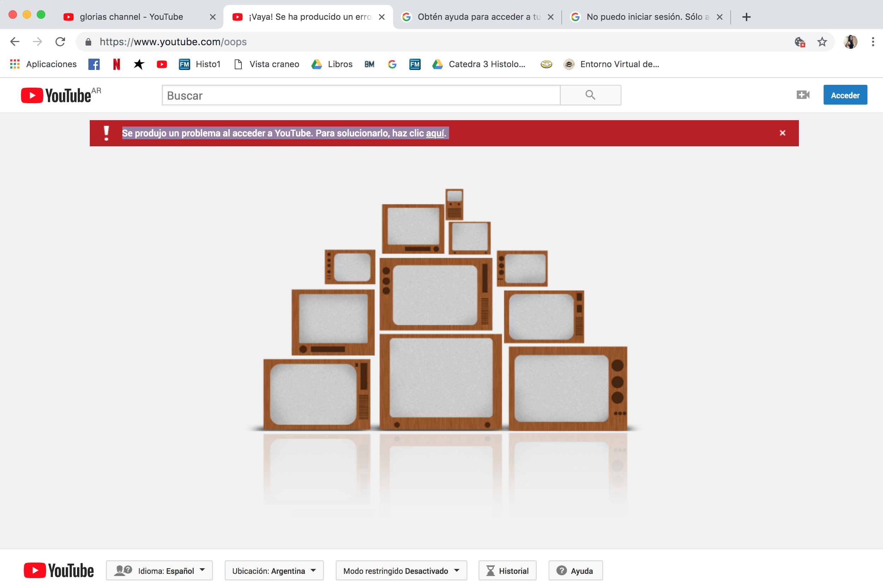Click the padlock icon next to the URL
The image size is (883, 588).
[88, 42]
